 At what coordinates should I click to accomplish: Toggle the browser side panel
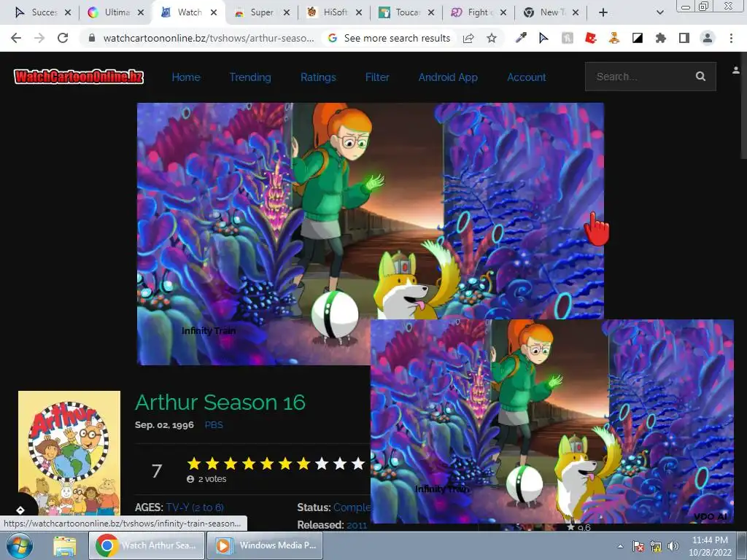pyautogui.click(x=684, y=38)
